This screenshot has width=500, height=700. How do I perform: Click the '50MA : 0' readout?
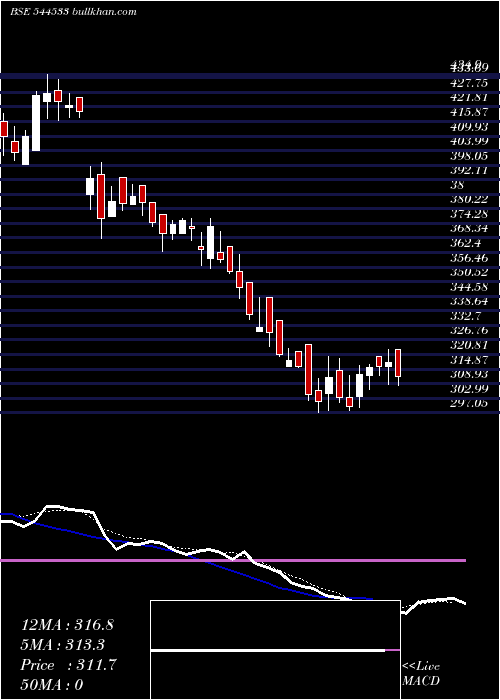[52, 685]
